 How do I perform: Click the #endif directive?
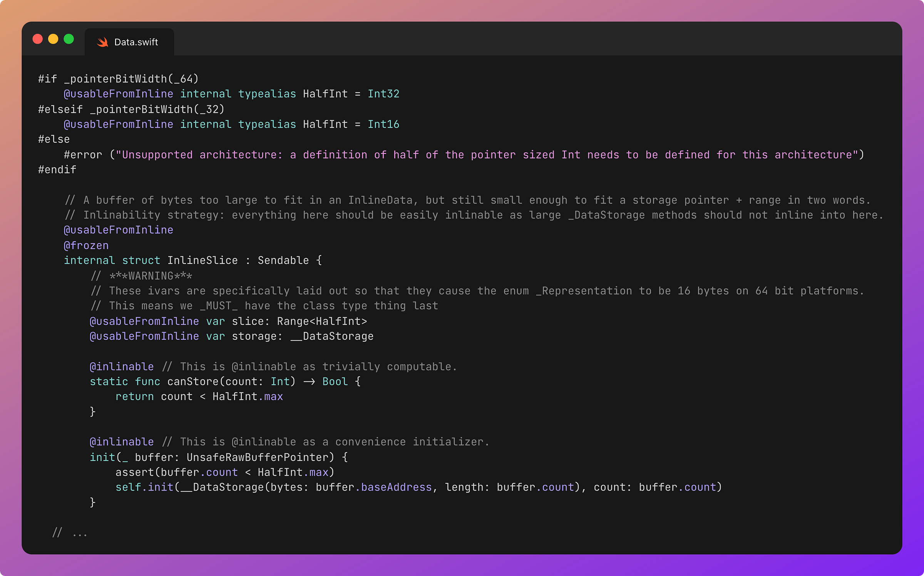coord(57,170)
